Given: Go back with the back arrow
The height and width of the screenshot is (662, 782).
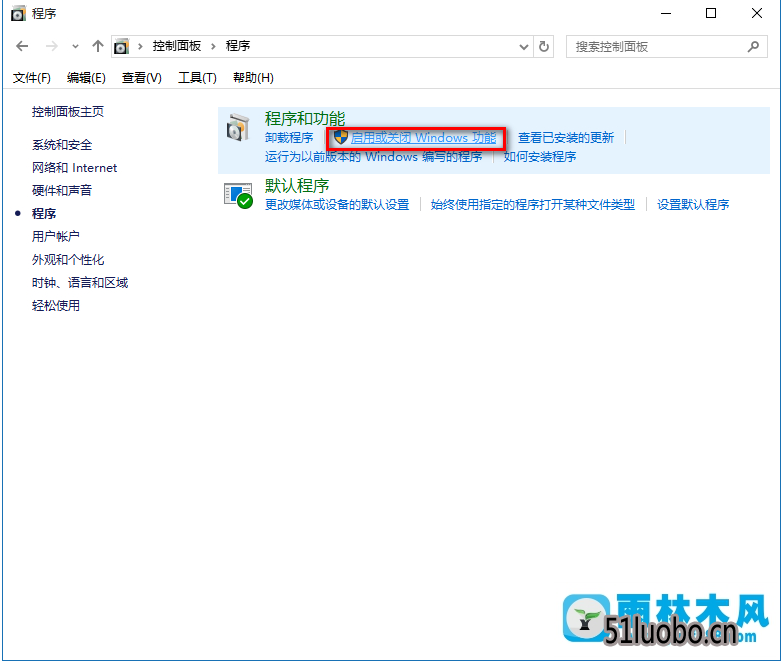Looking at the screenshot, I should tap(22, 46).
